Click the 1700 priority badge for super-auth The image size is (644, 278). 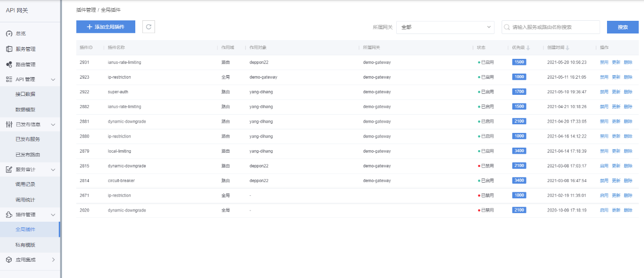tap(519, 92)
